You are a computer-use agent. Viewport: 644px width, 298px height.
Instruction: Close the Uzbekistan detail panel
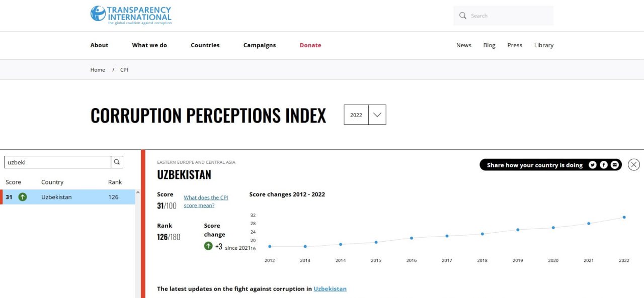[634, 164]
